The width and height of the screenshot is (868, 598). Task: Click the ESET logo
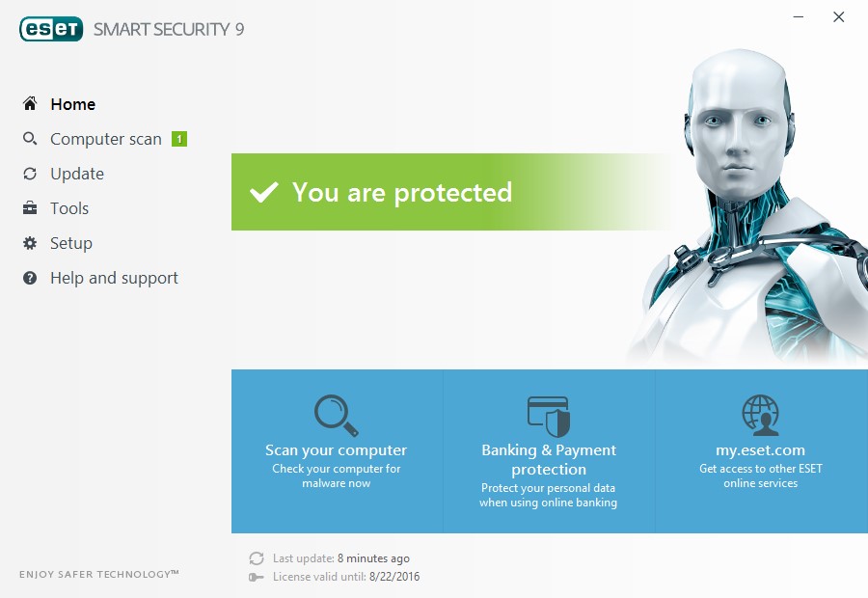click(51, 29)
